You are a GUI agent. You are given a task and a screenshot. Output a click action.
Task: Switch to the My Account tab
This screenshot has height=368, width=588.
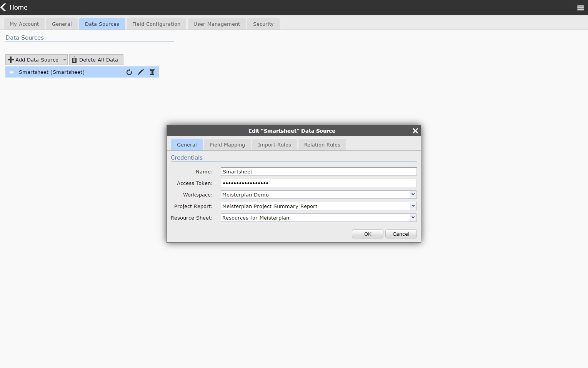coord(24,24)
